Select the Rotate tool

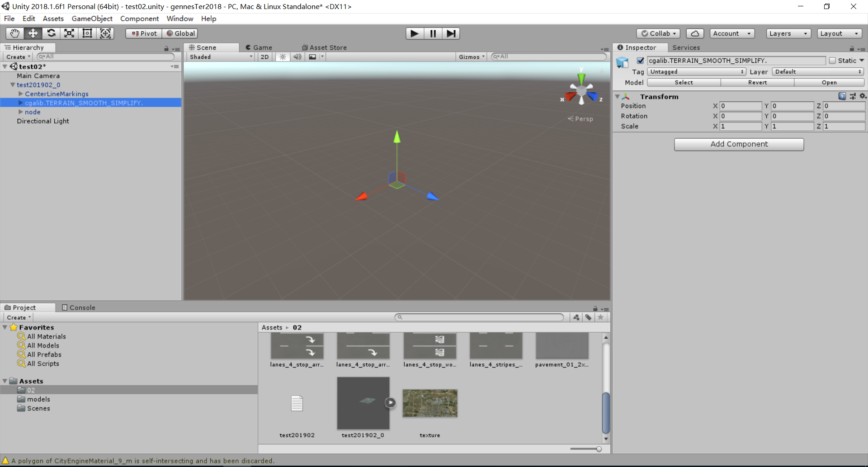point(51,33)
